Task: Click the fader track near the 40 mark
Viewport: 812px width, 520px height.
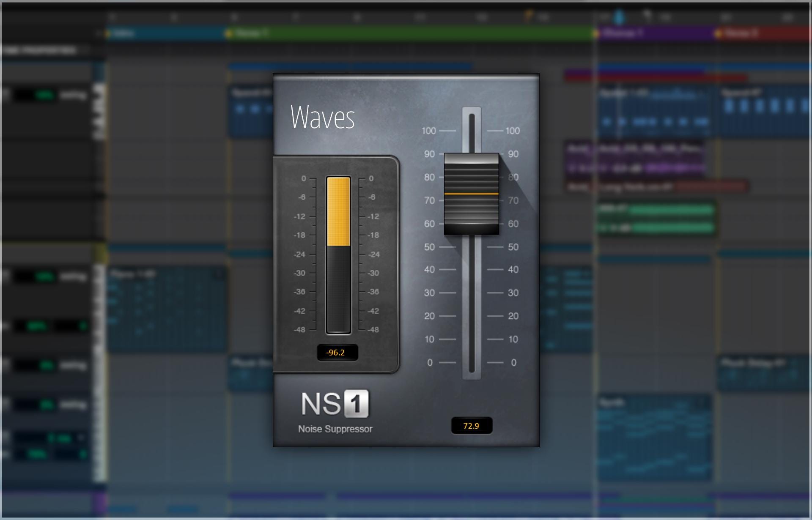Action: (472, 269)
